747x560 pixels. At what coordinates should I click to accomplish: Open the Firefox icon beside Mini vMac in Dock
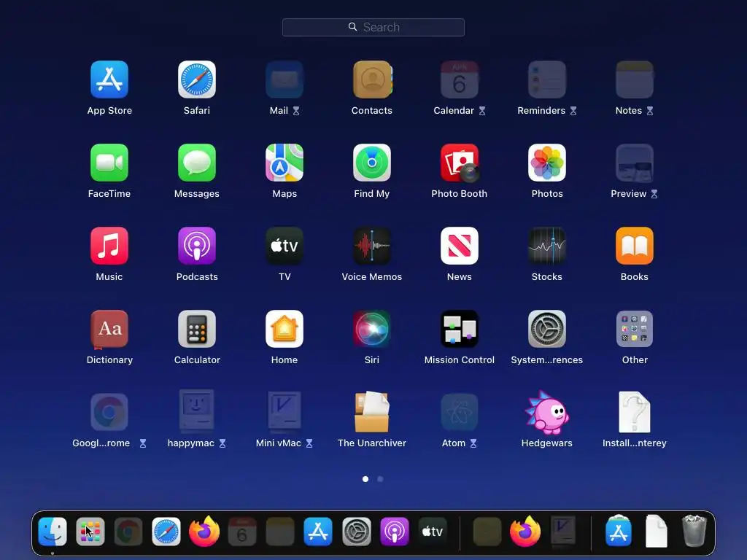click(525, 532)
